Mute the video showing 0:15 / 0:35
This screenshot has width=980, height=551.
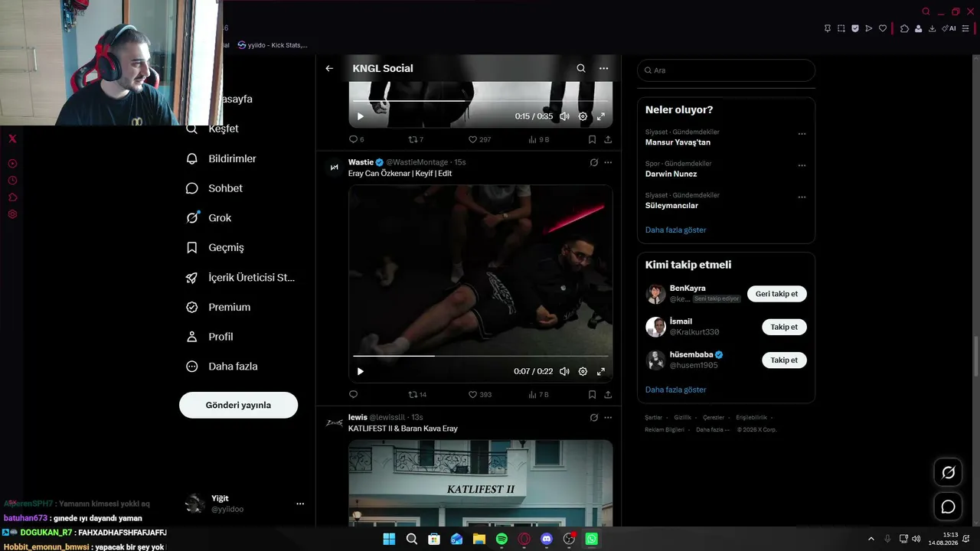pyautogui.click(x=564, y=116)
